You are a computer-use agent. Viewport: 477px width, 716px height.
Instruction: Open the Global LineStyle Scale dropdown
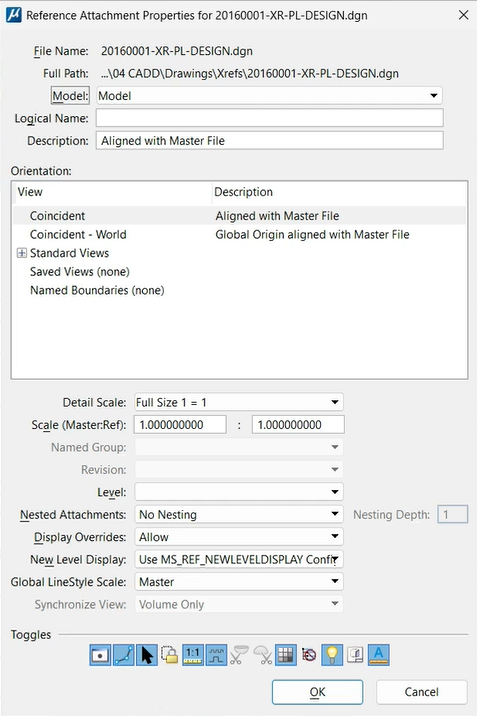(239, 582)
